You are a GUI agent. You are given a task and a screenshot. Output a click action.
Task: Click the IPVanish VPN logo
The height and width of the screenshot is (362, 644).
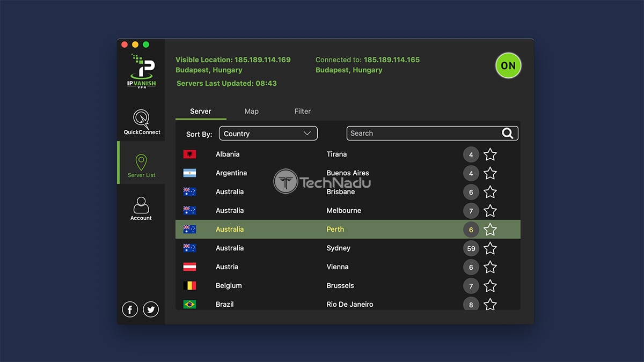click(141, 71)
